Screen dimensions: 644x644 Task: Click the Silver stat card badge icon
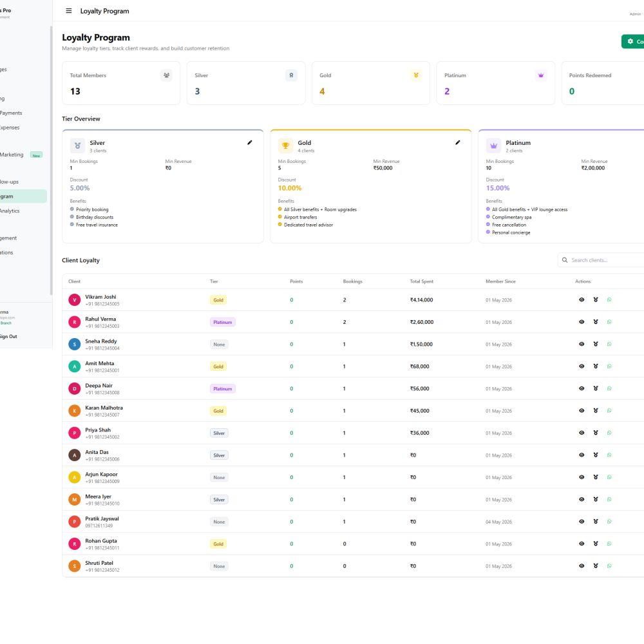click(x=291, y=75)
